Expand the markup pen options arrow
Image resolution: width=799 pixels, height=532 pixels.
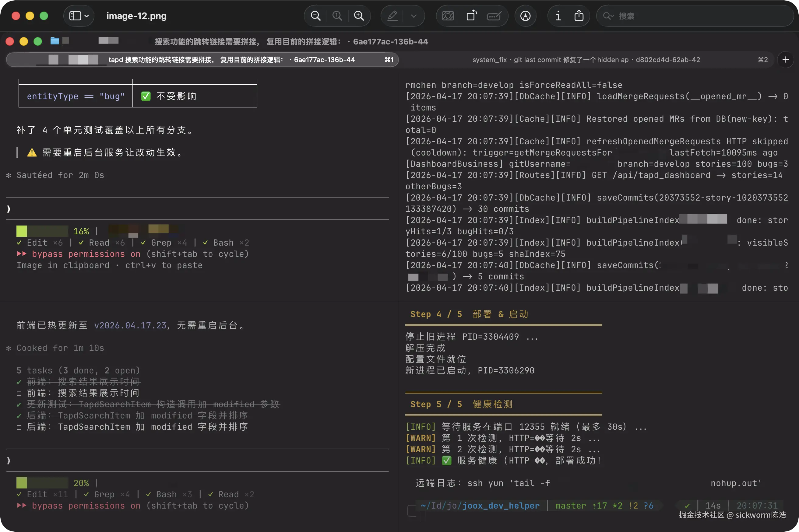tap(414, 16)
